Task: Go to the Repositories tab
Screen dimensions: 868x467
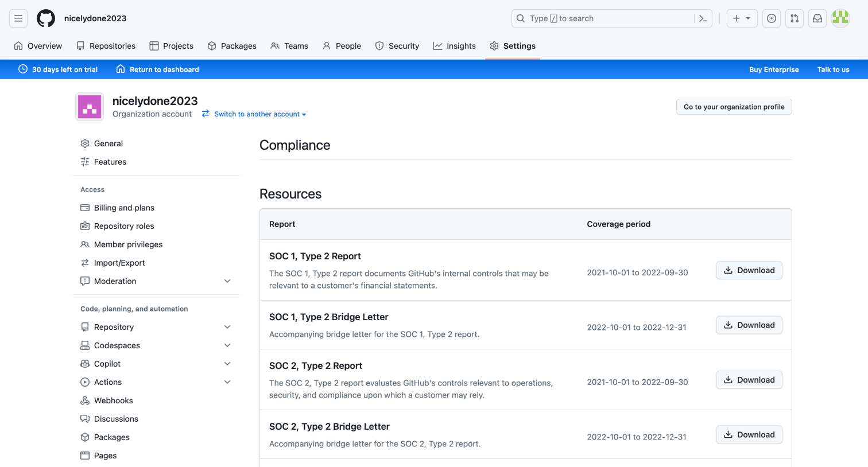Action: coord(106,46)
